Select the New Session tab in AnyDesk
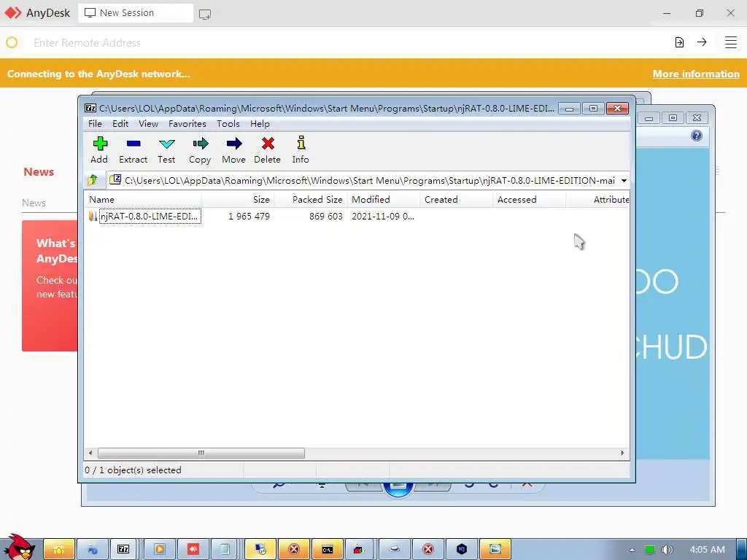Viewport: 747px width, 560px height. pyautogui.click(x=135, y=13)
